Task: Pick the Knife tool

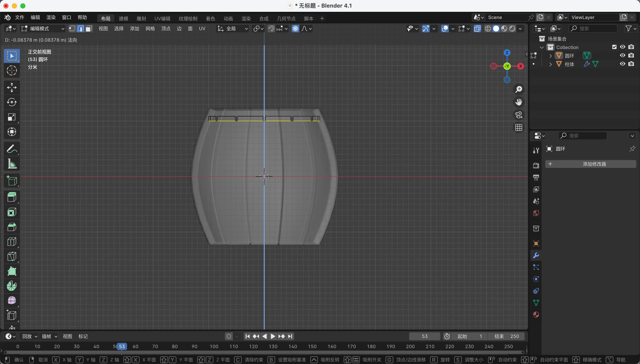Action: [x=12, y=256]
